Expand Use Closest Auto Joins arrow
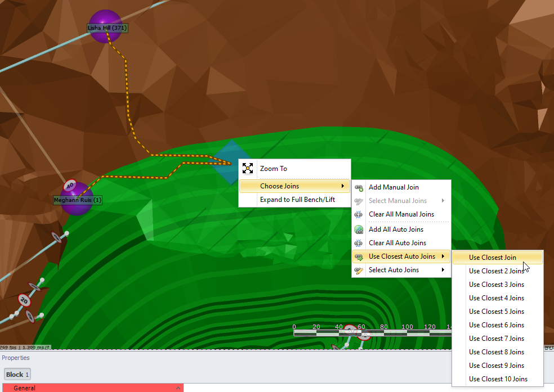The height and width of the screenshot is (392, 554). (x=443, y=256)
